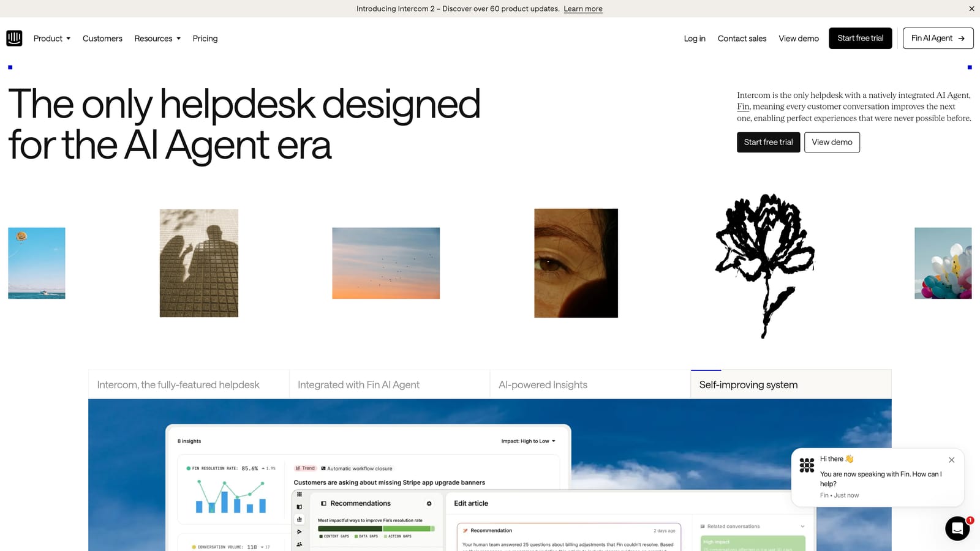Open the Product menu
Screen dimensions: 980x551
tap(52, 39)
